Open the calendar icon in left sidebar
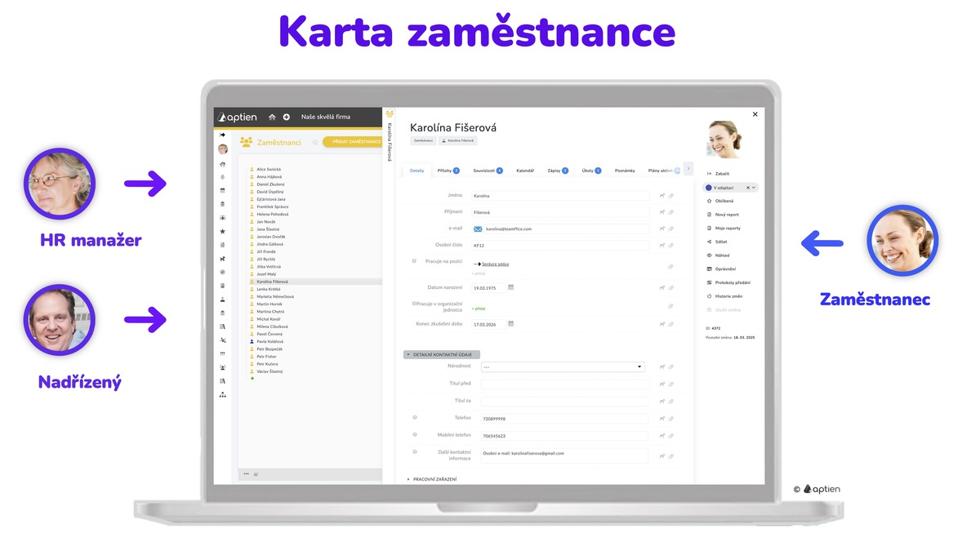Viewport: 980px width, 555px height. (x=222, y=190)
